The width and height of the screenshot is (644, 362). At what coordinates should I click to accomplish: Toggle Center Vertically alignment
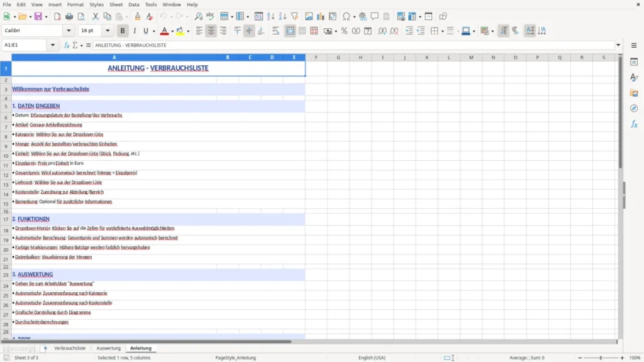pyautogui.click(x=249, y=31)
